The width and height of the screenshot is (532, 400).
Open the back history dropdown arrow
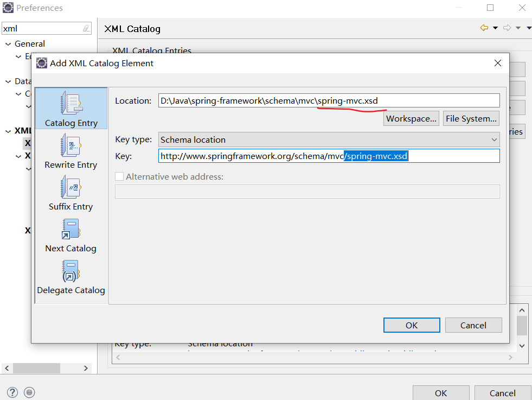pyautogui.click(x=495, y=28)
